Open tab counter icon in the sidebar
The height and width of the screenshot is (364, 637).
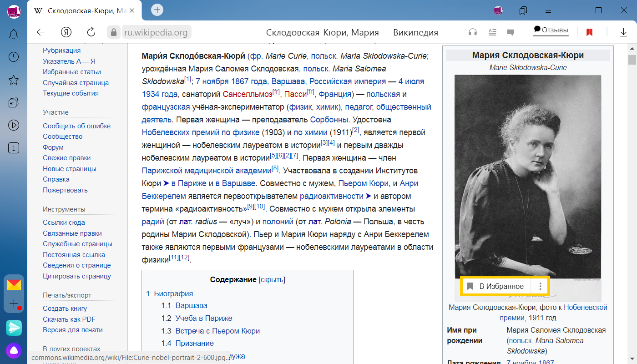(14, 148)
